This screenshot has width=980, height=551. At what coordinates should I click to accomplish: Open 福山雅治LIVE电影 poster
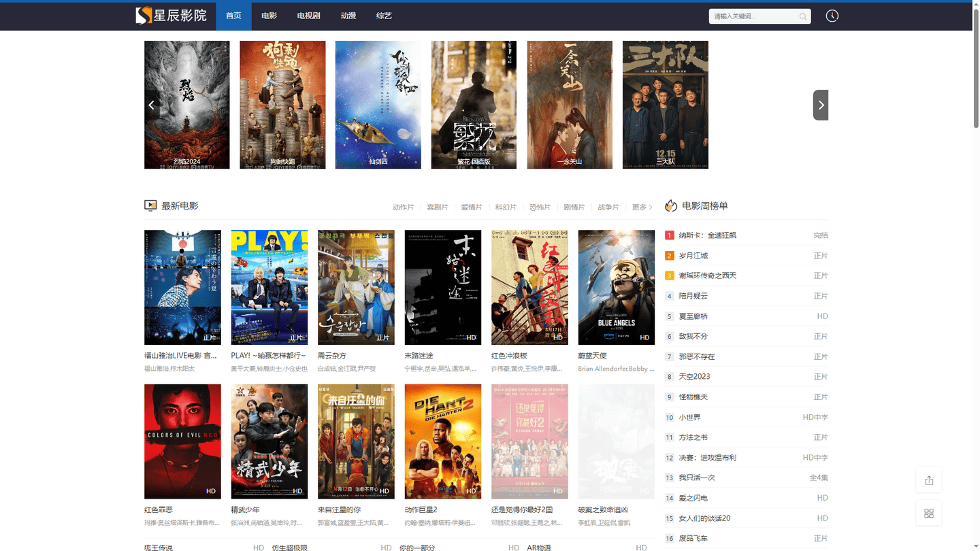[182, 287]
